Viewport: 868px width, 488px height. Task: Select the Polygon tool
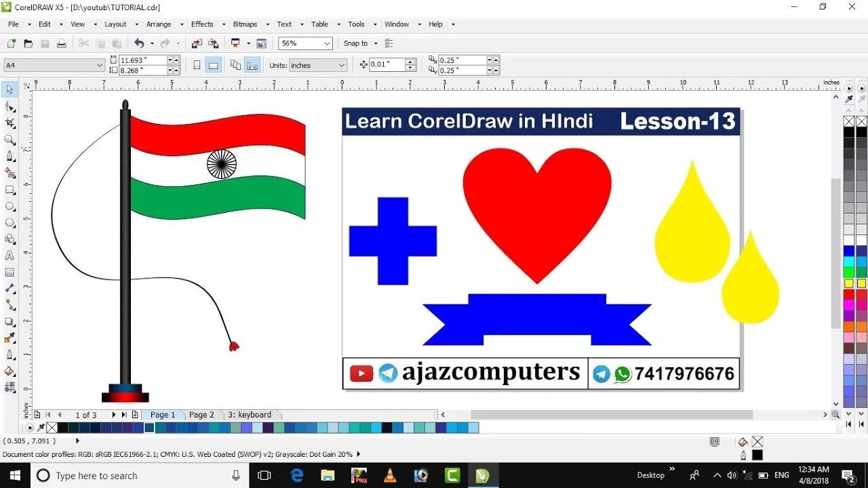[x=10, y=222]
